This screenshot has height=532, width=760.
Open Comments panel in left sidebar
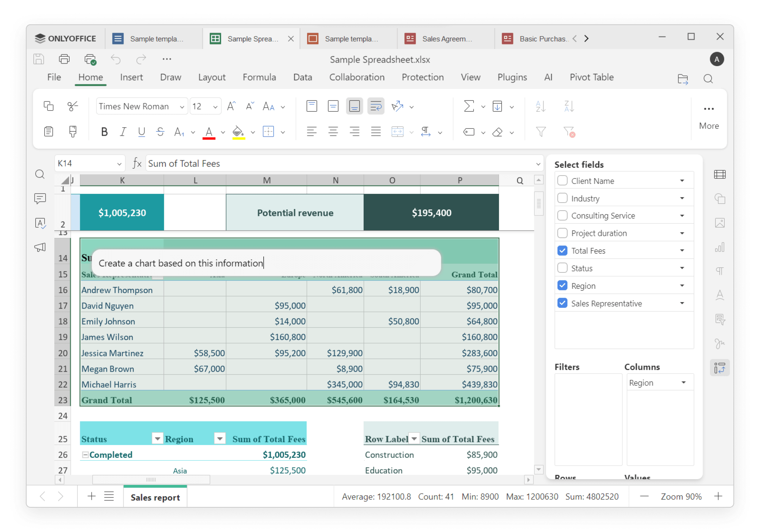[x=40, y=198]
